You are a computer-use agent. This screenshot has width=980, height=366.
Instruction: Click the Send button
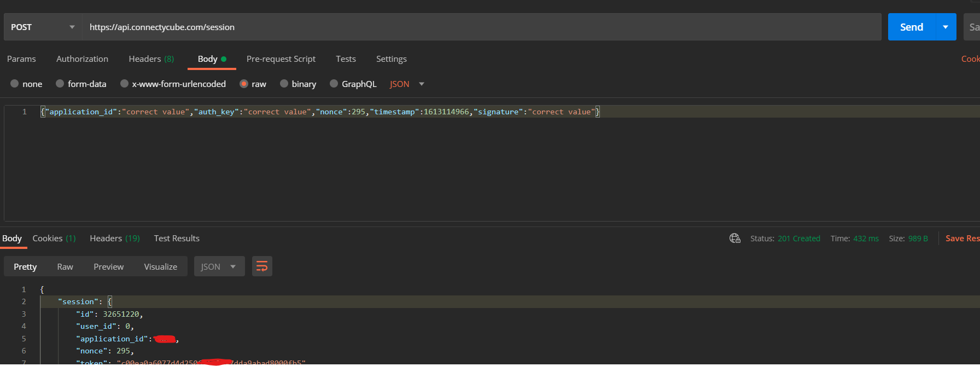pyautogui.click(x=911, y=27)
